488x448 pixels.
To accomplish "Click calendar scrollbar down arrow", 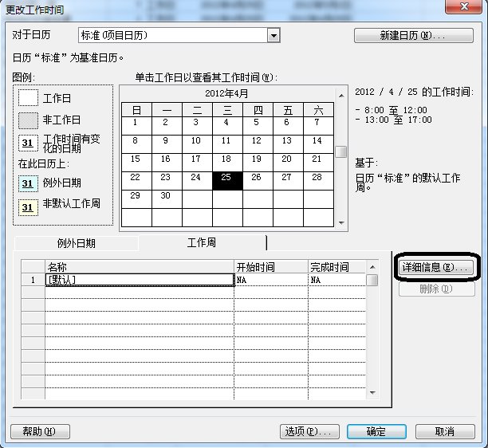I will (341, 222).
